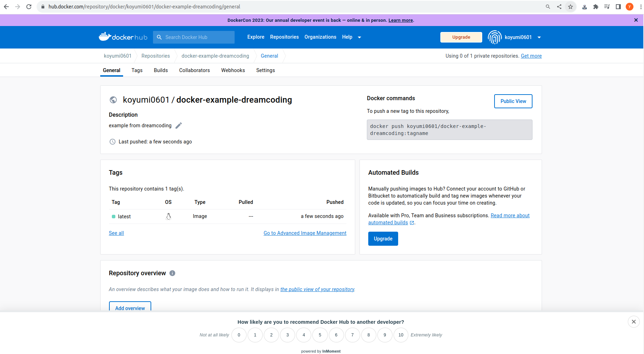Screen dimensions: 644x354
Task: Click the Public View button
Action: point(513,101)
